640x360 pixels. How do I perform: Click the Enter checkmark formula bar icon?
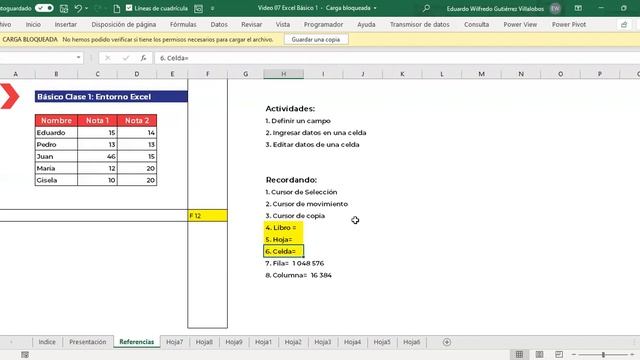pos(126,58)
